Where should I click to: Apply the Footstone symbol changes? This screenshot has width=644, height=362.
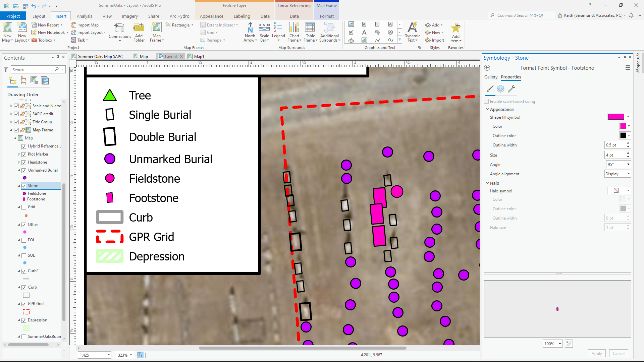[596, 353]
